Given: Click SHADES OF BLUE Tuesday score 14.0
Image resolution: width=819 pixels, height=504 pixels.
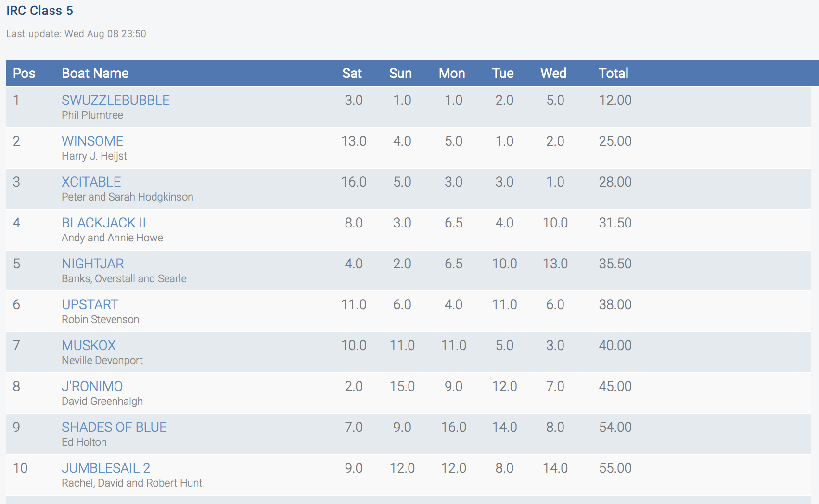Looking at the screenshot, I should pos(504,427).
